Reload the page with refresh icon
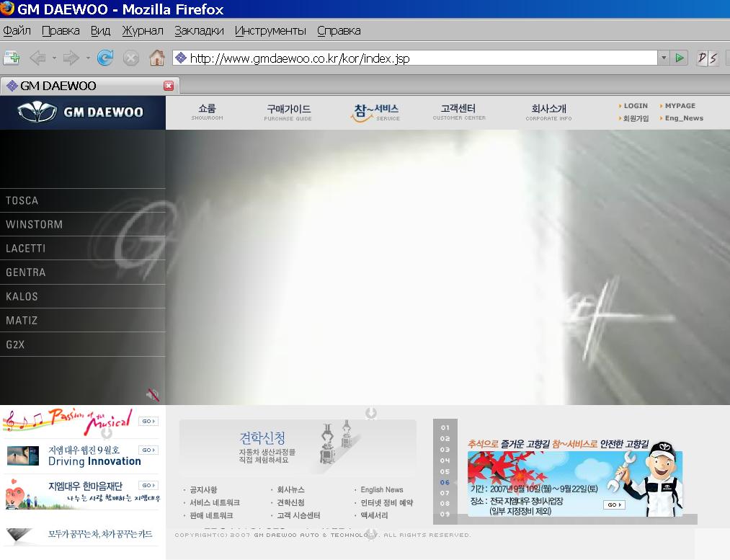Screen dimensions: 730x560 click(x=105, y=58)
